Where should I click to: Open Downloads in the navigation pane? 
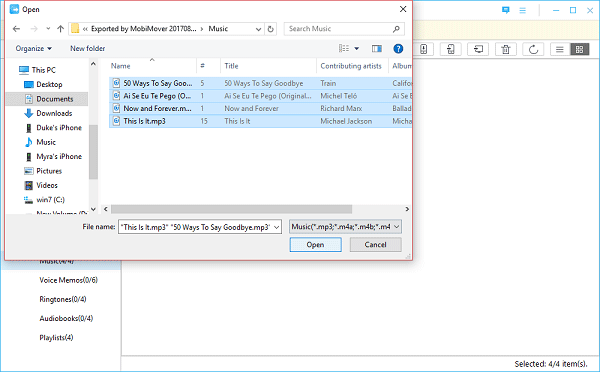pos(54,113)
